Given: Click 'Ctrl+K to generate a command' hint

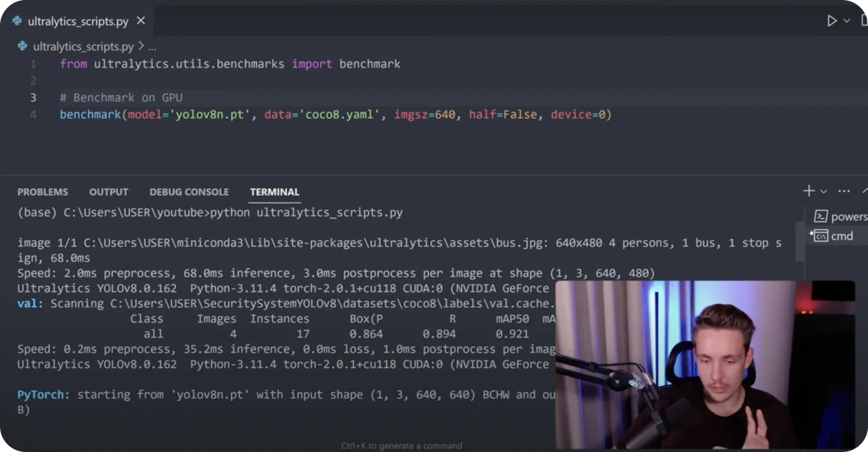Looking at the screenshot, I should [402, 446].
